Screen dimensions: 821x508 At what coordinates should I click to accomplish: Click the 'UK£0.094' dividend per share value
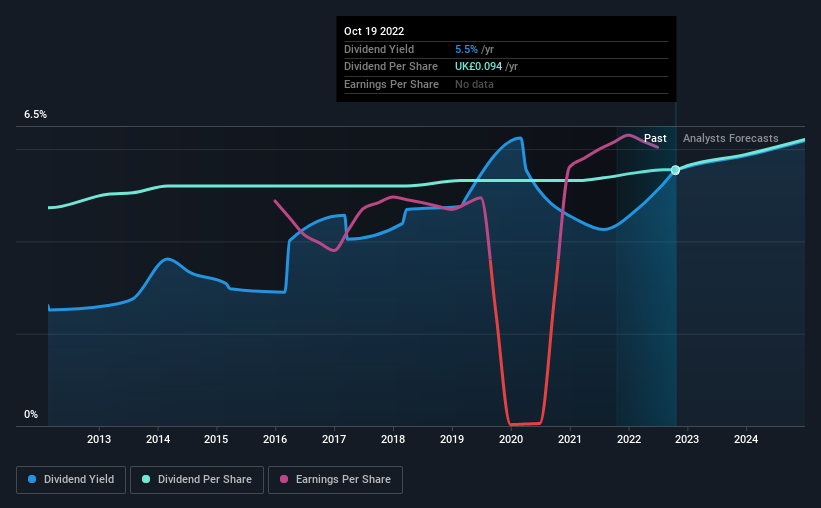(478, 67)
